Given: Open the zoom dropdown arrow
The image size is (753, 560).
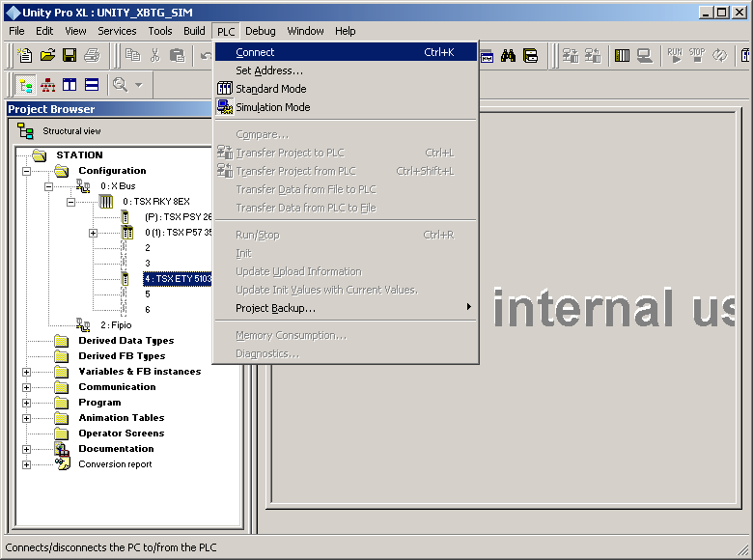Looking at the screenshot, I should point(139,85).
